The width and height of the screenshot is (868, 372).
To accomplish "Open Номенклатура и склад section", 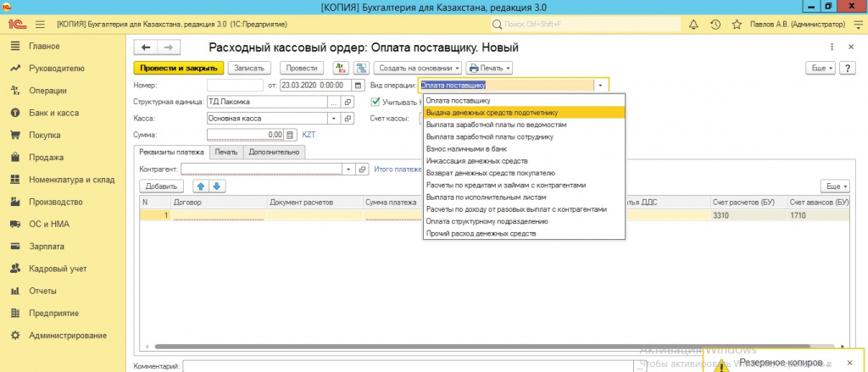I will pos(71,180).
